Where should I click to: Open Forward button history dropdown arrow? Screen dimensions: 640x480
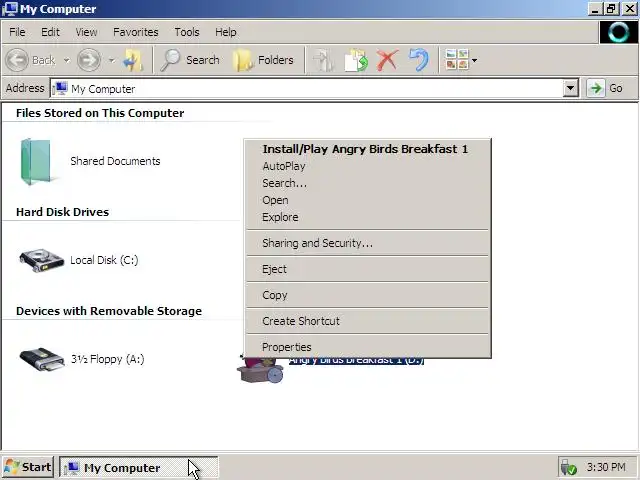click(111, 60)
